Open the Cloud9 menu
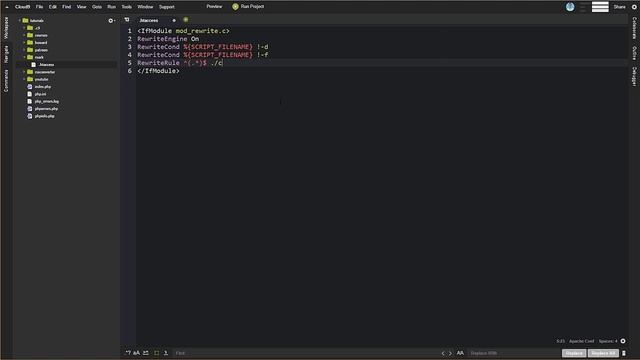This screenshot has width=640, height=360. 22,7
